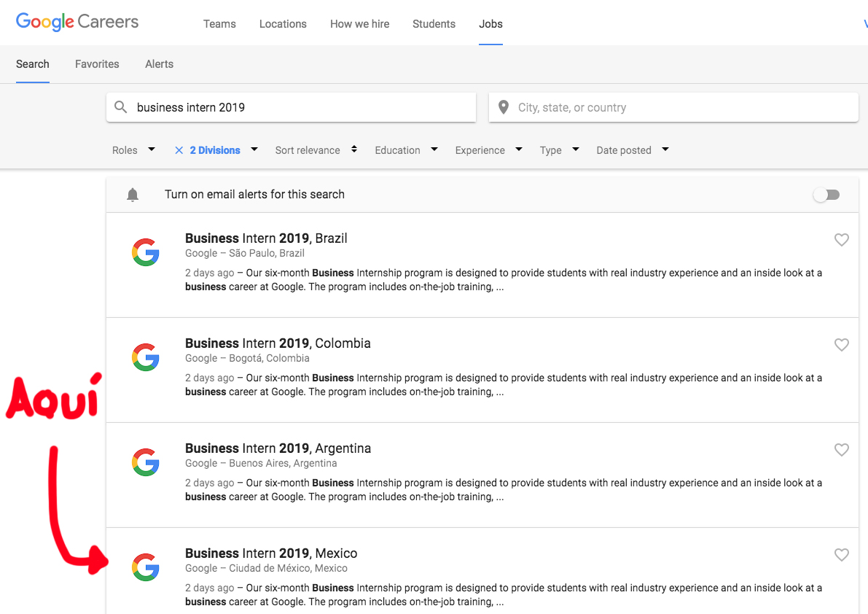Open the Alerts tab

(x=159, y=64)
